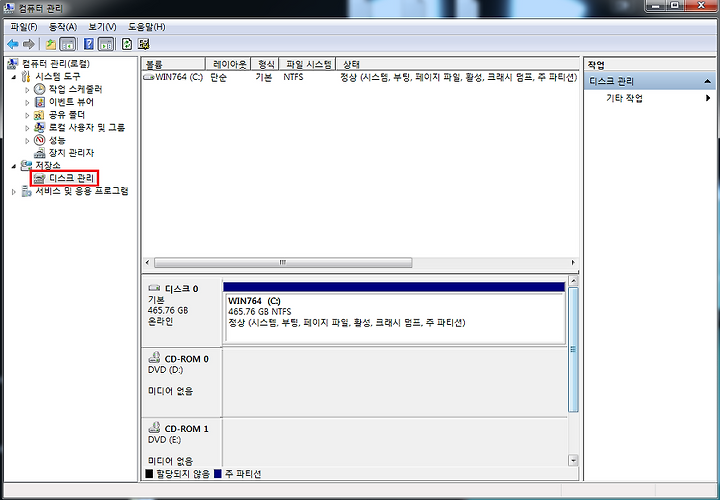Select the CD-ROM 0 DVD (D:) label
Viewport: 720px width, 500px height.
182,382
